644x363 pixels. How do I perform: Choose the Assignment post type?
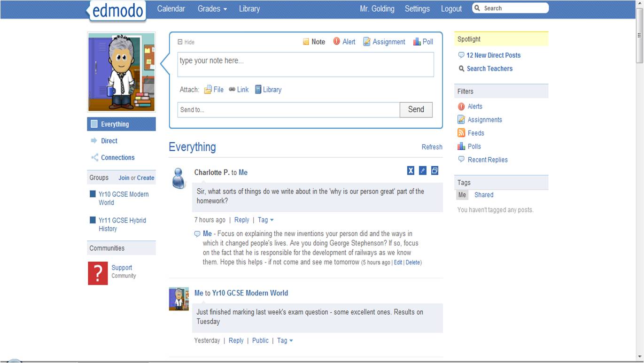[x=384, y=42]
